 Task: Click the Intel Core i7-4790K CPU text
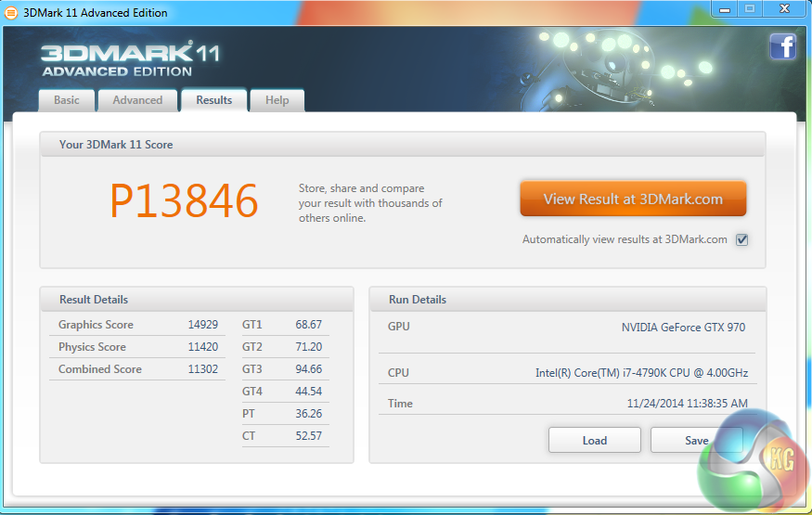(x=641, y=373)
